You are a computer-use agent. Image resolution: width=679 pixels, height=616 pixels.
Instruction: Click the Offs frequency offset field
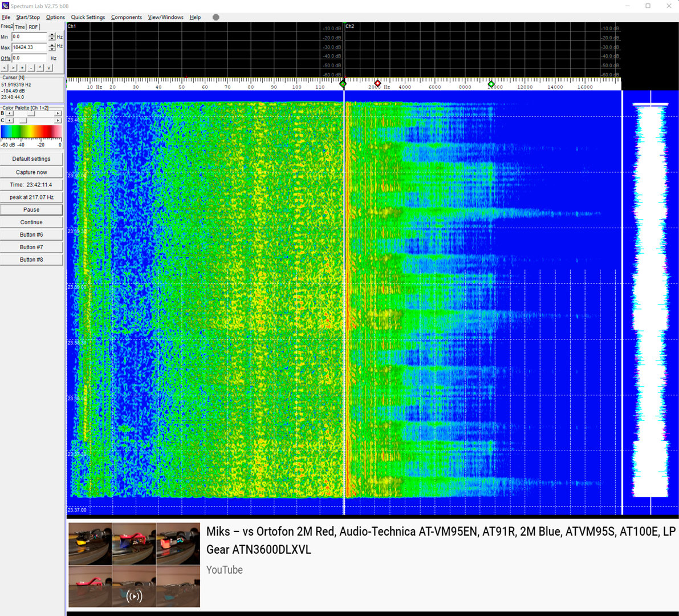tap(29, 58)
